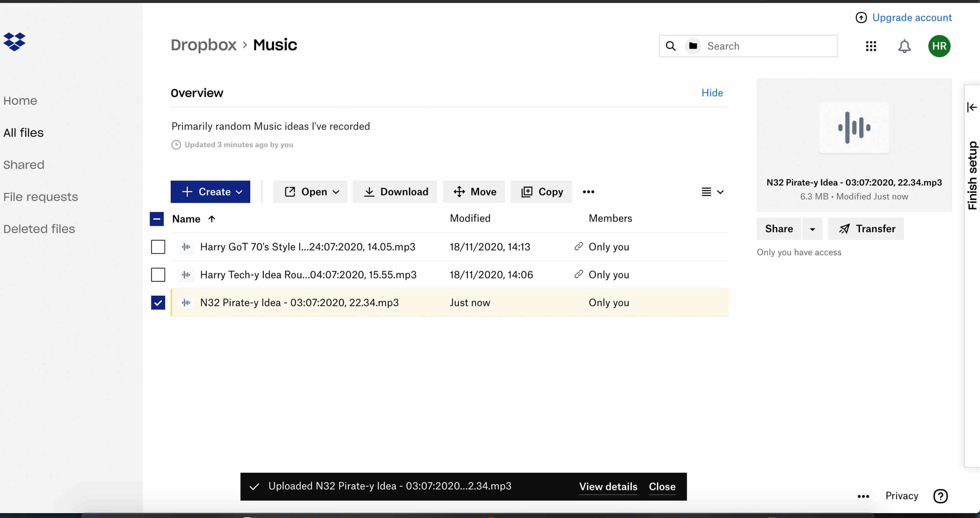Open Harry GoT 70's Style mp3 file name
The height and width of the screenshot is (518, 980).
tap(308, 247)
